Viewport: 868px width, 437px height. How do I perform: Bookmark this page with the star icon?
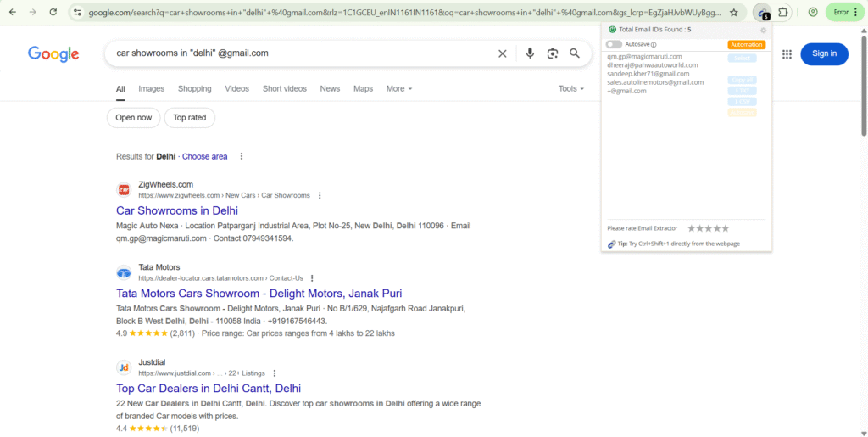point(733,12)
